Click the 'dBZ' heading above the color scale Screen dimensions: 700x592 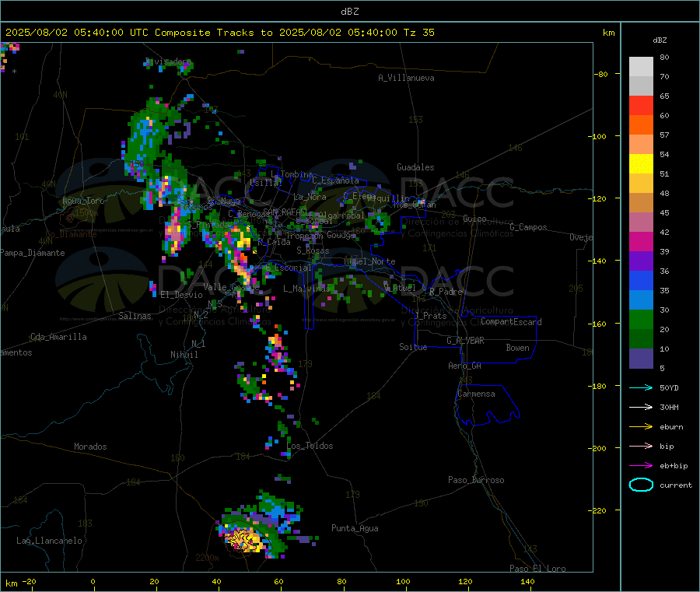[x=660, y=40]
